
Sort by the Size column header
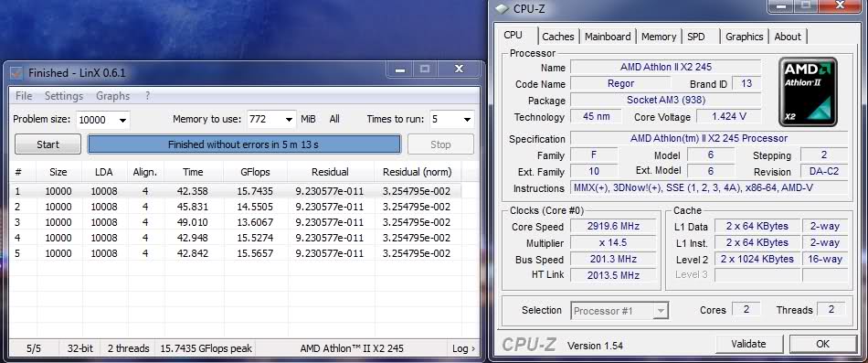(x=58, y=172)
